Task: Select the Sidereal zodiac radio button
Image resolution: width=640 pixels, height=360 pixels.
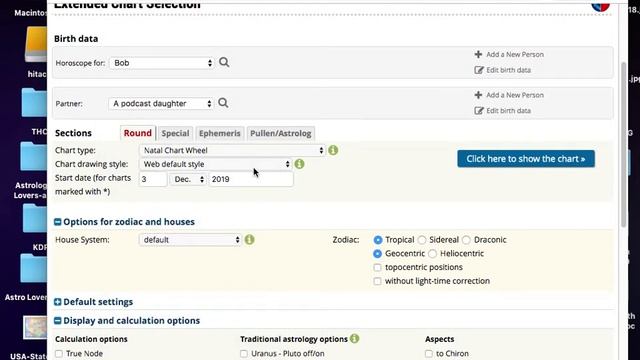Action: [x=422, y=240]
